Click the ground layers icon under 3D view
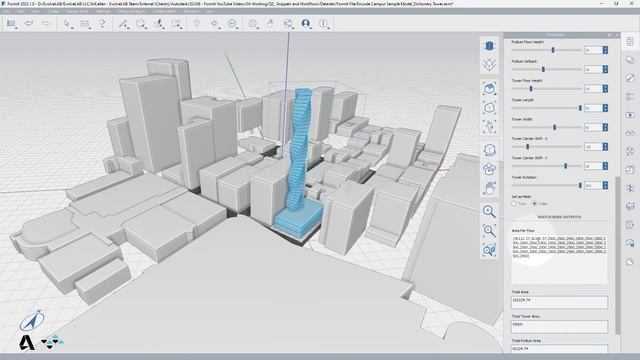This screenshot has height=360, width=640. [489, 64]
